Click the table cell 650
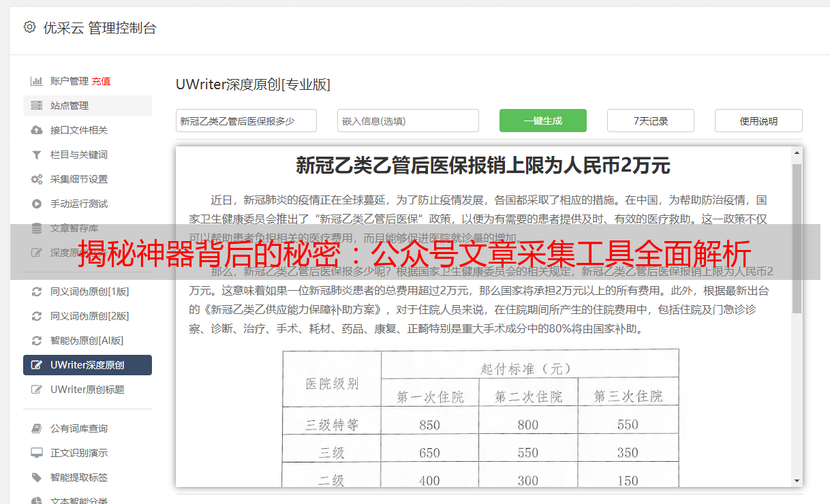Image resolution: width=830 pixels, height=504 pixels. pos(430,453)
